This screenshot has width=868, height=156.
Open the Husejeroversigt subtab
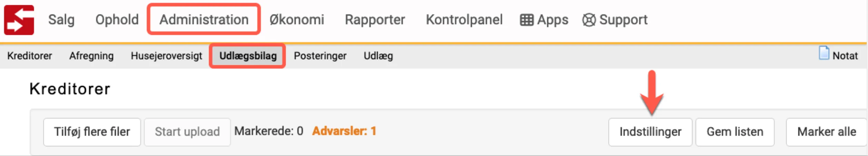pyautogui.click(x=166, y=56)
